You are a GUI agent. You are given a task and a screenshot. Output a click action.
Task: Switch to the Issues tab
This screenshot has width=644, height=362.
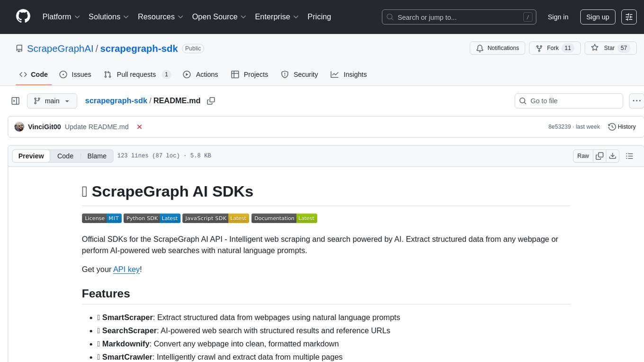pyautogui.click(x=75, y=74)
